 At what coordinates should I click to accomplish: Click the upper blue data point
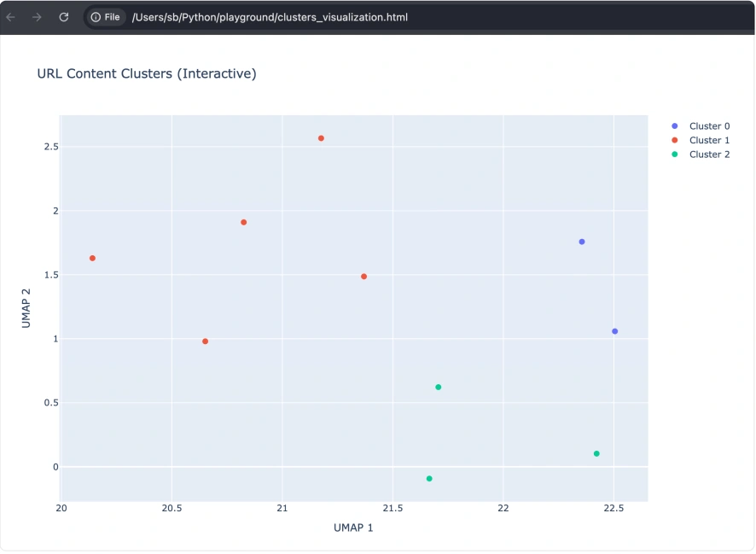582,242
